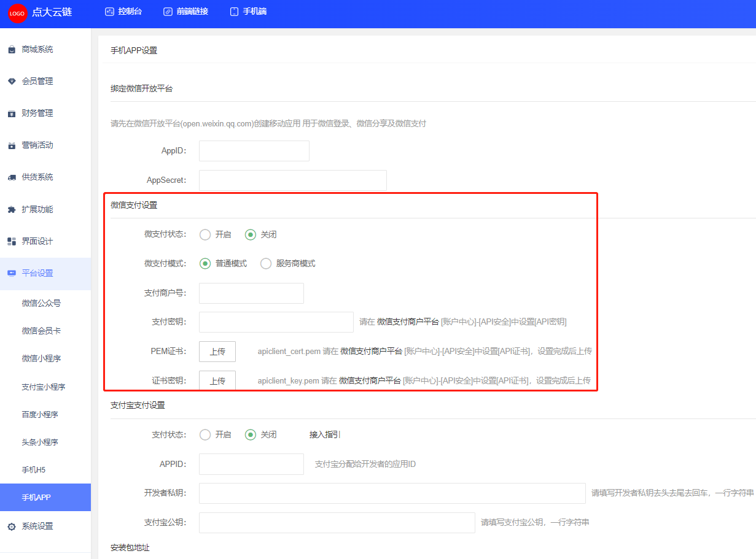The height and width of the screenshot is (559, 756).
Task: Set 微支付状态 to 开启
Action: 205,234
